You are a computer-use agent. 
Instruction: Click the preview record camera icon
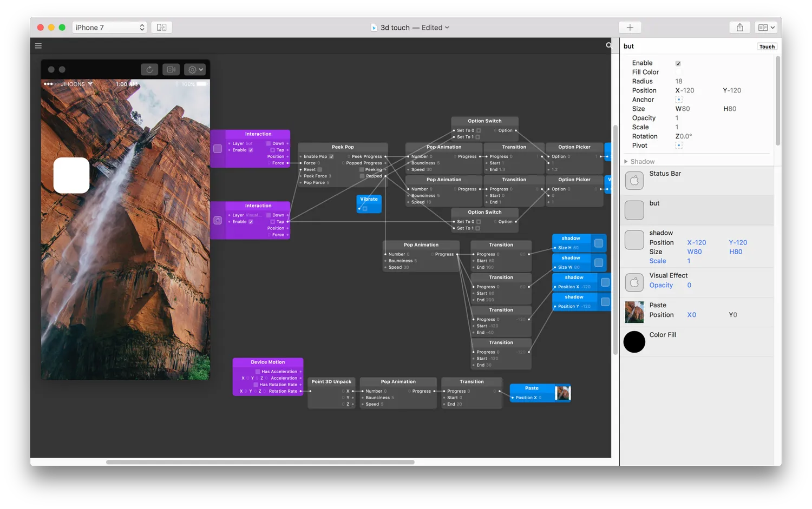tap(171, 69)
